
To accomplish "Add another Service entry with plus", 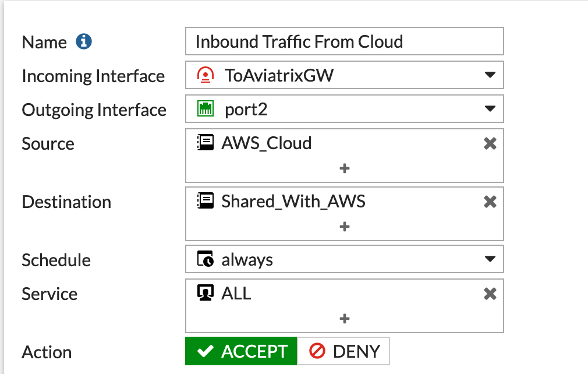I will tap(345, 319).
